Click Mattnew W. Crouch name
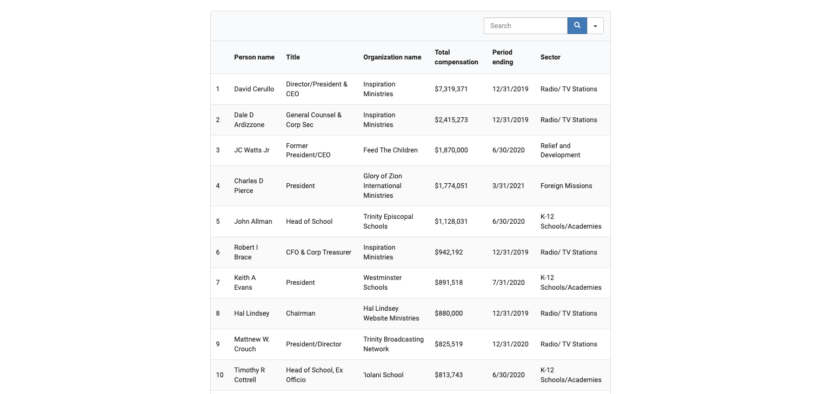 click(x=252, y=344)
